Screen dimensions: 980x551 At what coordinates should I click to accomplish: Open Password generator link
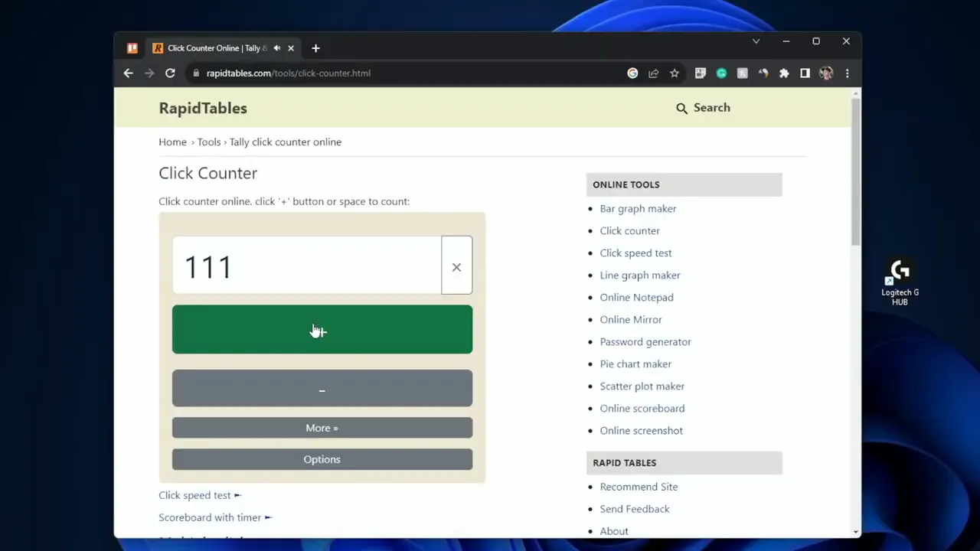click(x=645, y=342)
